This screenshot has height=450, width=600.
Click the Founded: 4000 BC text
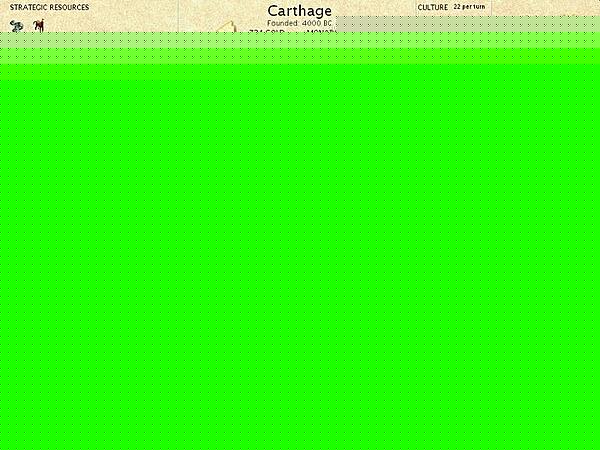299,23
